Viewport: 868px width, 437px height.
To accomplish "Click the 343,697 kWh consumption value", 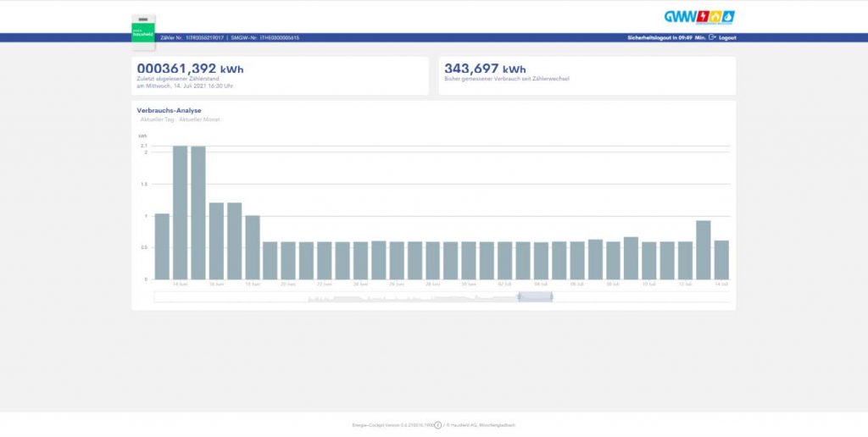I will click(485, 69).
